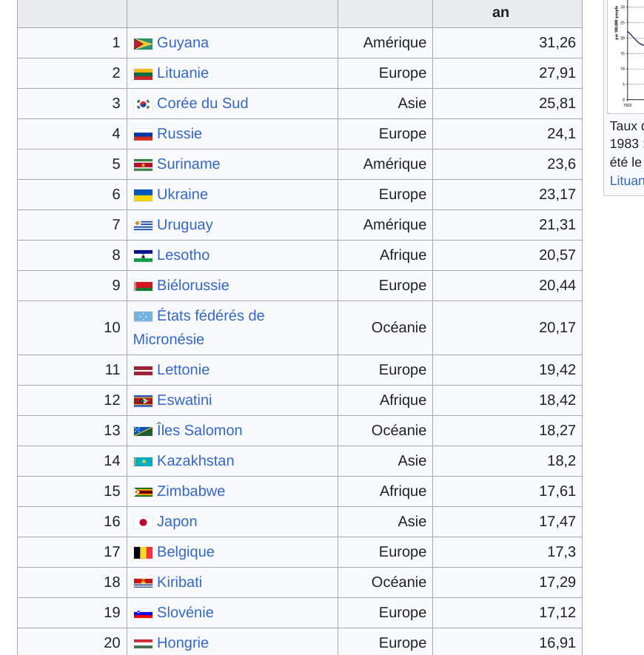Click the Lesotho flag icon
644x655 pixels.
pyautogui.click(x=143, y=256)
